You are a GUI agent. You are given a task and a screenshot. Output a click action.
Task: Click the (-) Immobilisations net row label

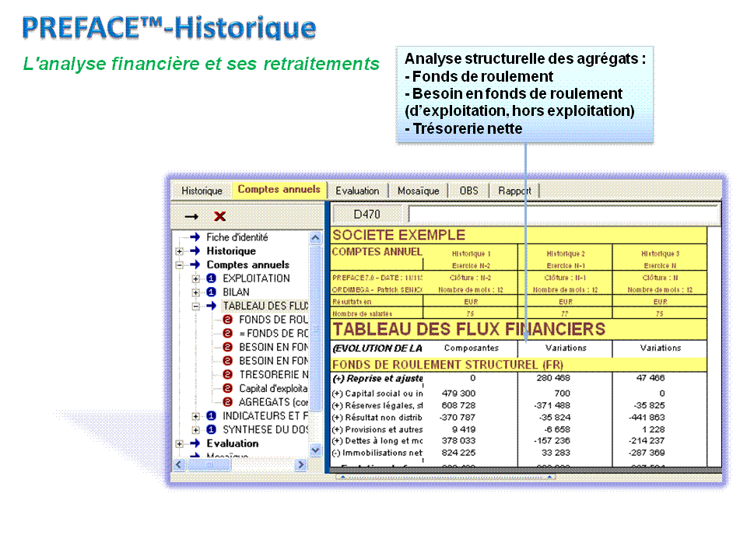377,453
